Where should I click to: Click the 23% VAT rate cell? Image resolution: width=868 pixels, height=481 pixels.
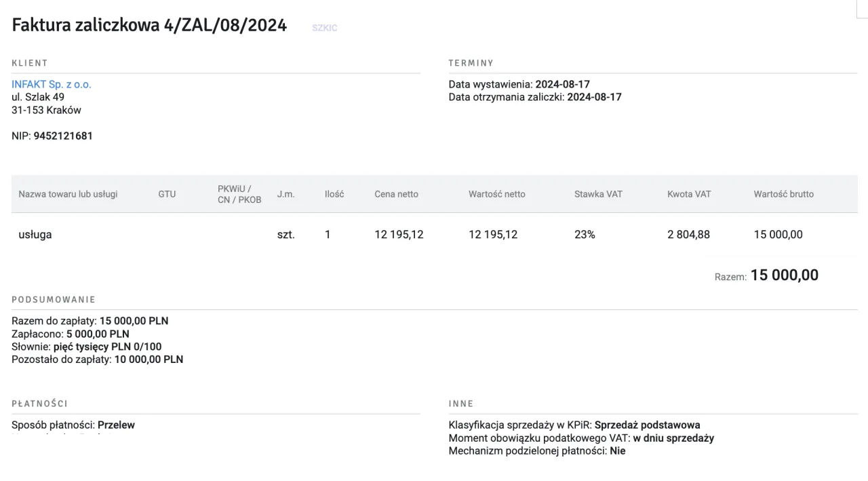tap(585, 235)
